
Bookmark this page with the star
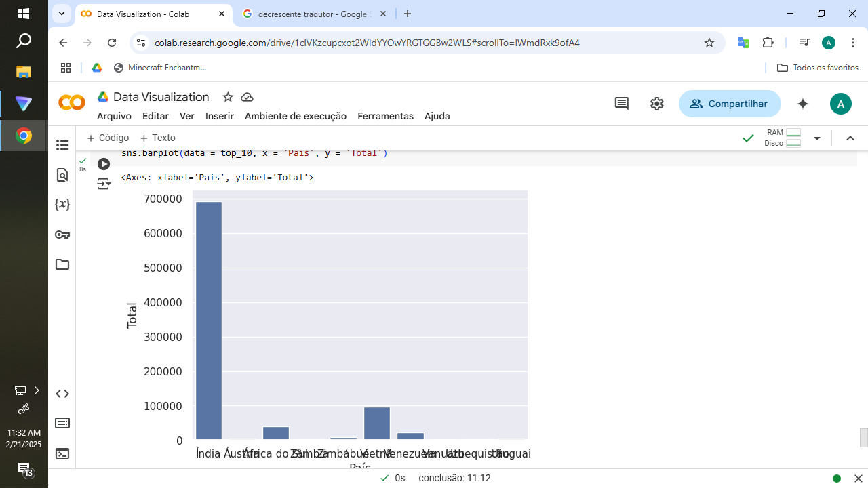[x=709, y=43]
